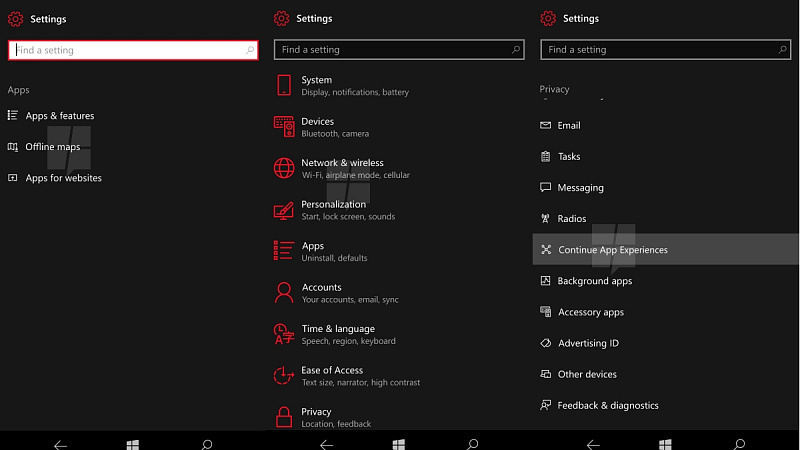Click 'Your accounts, email, sync' subtitle
The height and width of the screenshot is (450, 800).
click(350, 299)
